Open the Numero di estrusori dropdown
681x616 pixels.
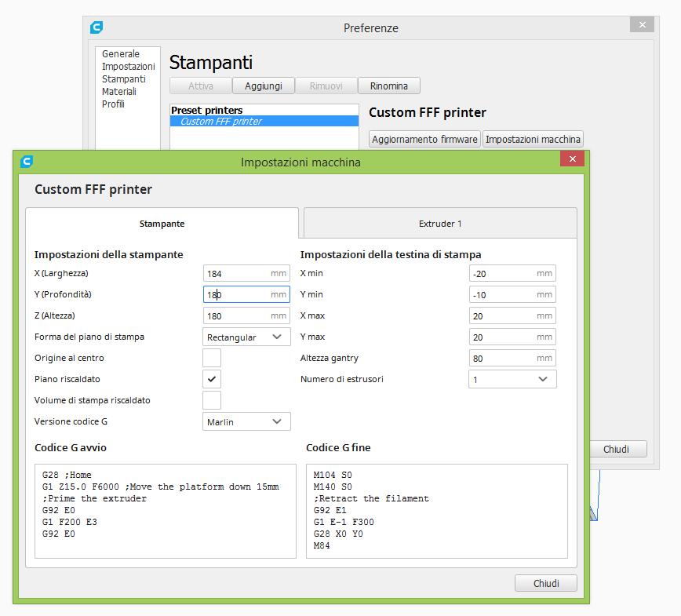(512, 379)
